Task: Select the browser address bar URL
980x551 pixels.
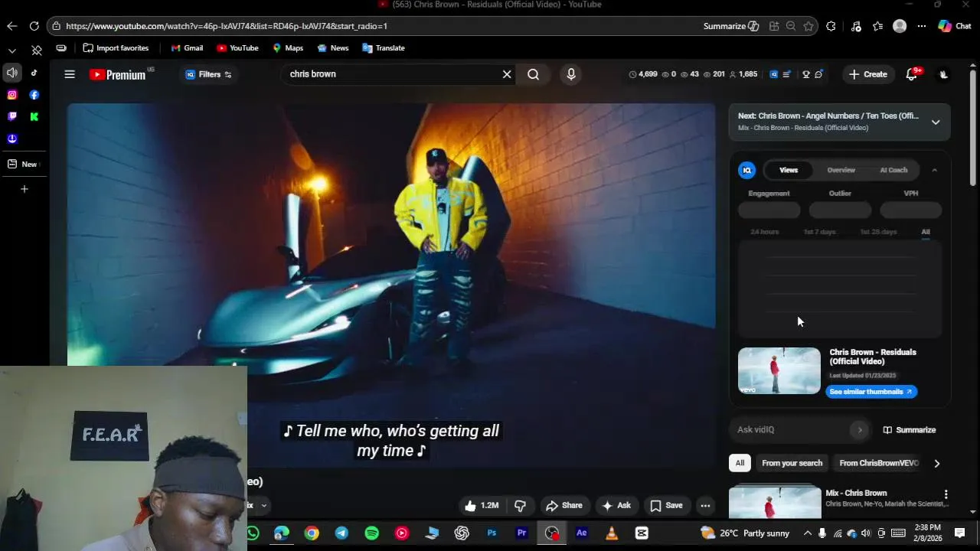Action: 227,26
